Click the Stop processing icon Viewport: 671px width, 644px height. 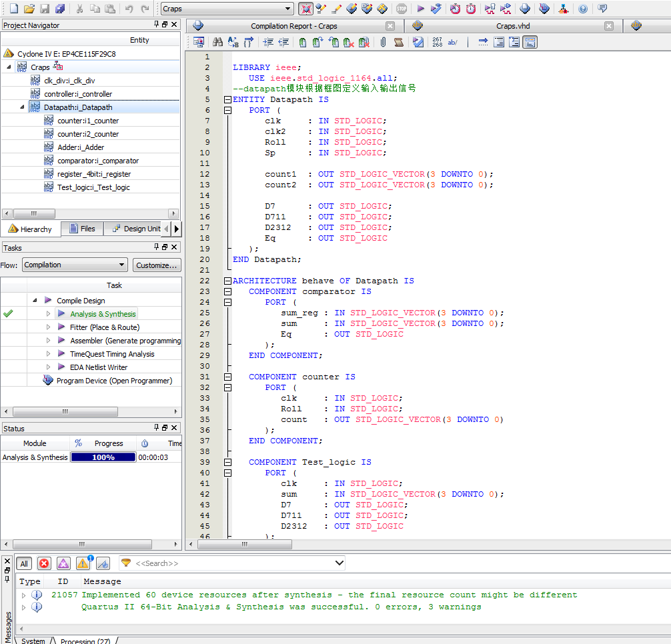pos(401,9)
